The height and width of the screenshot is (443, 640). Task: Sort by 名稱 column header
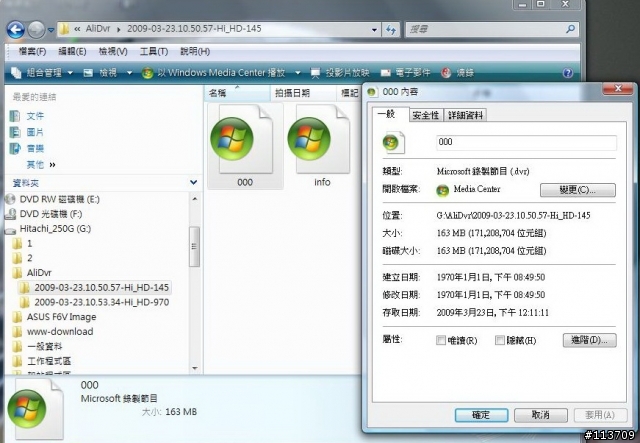click(237, 93)
